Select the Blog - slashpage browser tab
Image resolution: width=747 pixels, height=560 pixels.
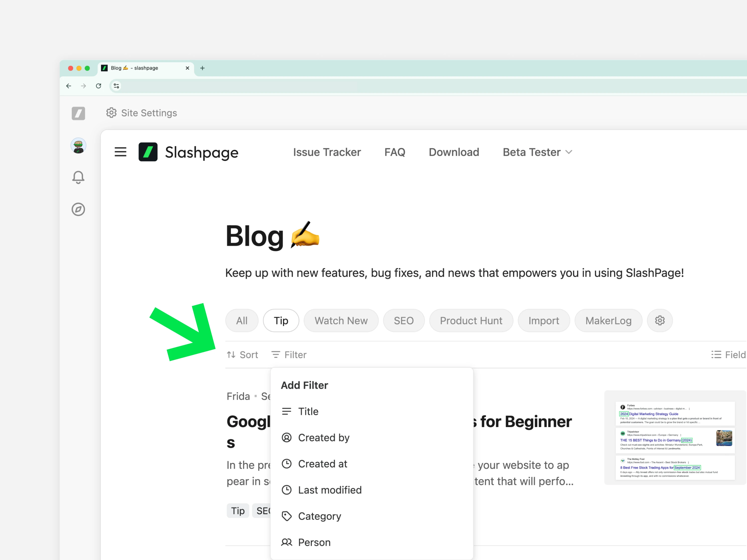[146, 68]
